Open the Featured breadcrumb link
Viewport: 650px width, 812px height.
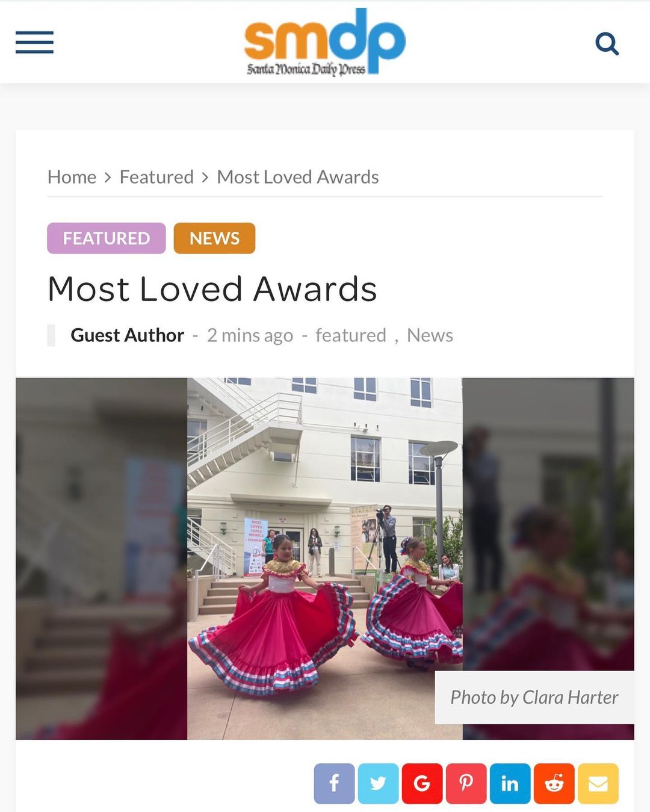[x=156, y=177]
